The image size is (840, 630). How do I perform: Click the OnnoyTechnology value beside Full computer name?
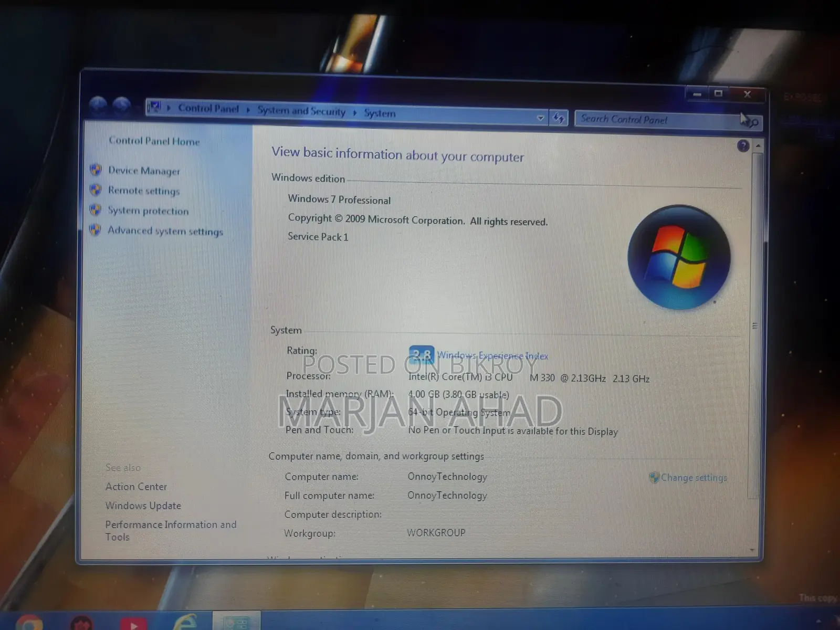click(x=447, y=495)
